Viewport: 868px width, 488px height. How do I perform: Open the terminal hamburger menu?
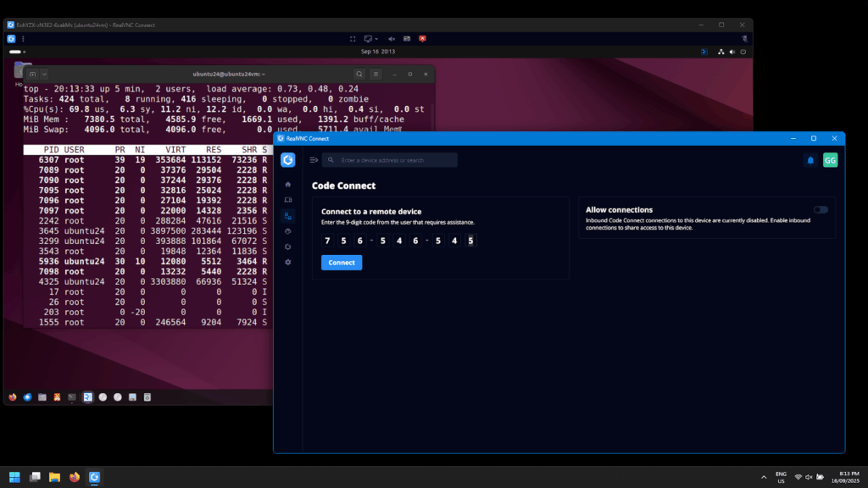377,75
